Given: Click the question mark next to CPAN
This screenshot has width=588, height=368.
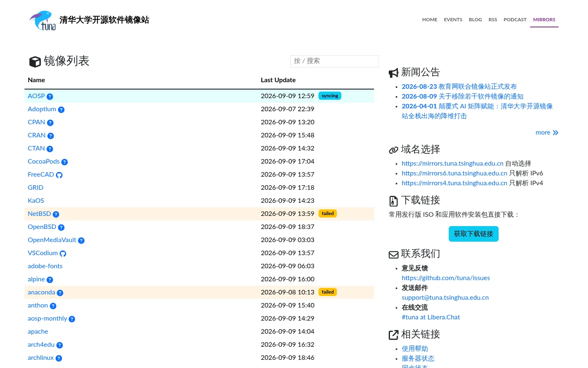Looking at the screenshot, I should click(50, 123).
